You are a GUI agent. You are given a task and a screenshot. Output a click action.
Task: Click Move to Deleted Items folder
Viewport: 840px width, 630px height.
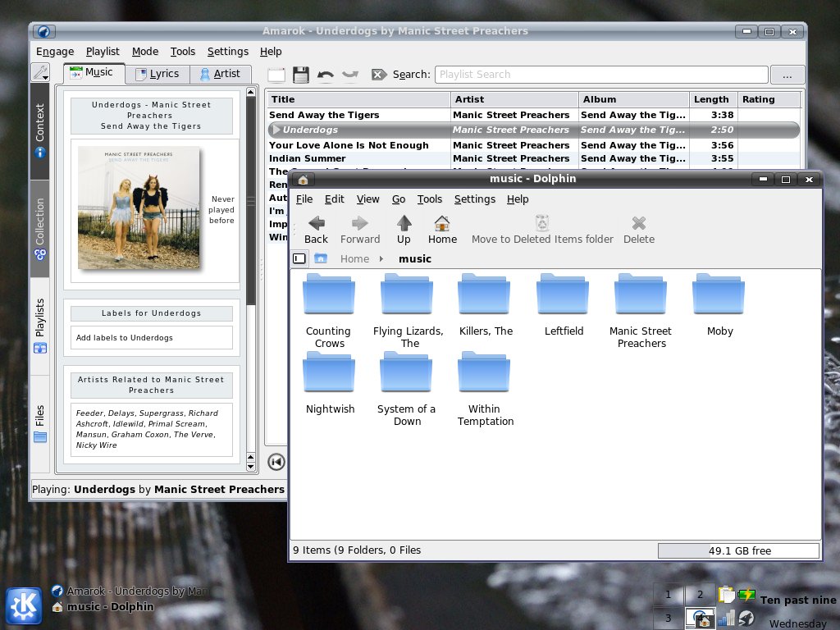(541, 228)
